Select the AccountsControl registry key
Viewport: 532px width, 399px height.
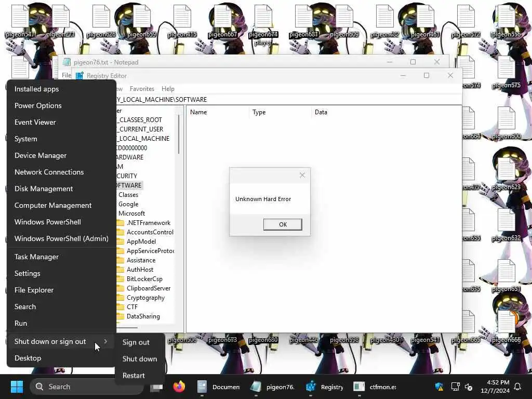click(x=150, y=232)
